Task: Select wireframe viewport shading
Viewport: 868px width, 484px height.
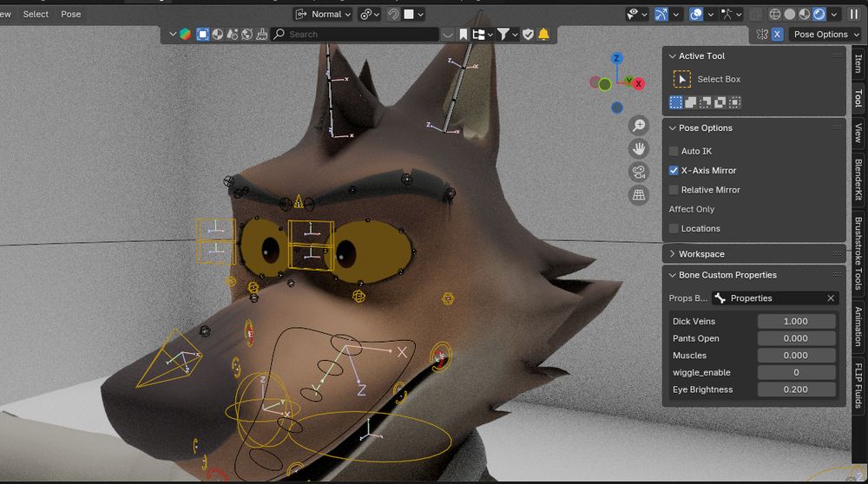Action: tap(775, 15)
